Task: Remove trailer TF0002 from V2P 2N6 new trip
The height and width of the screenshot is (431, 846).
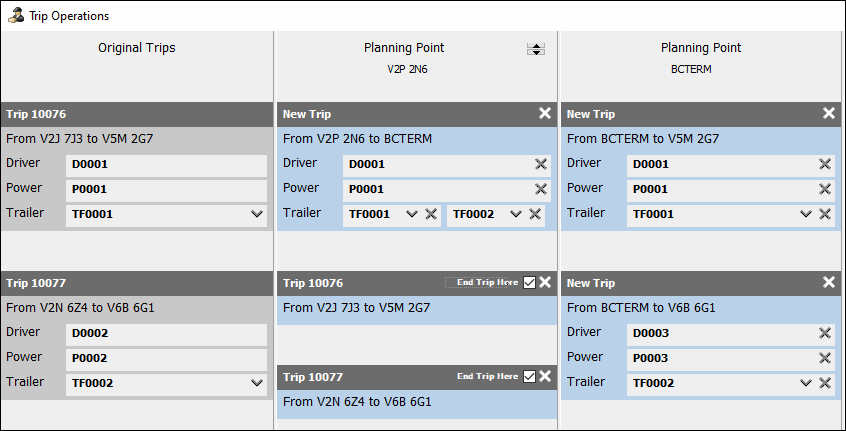Action: (535, 214)
